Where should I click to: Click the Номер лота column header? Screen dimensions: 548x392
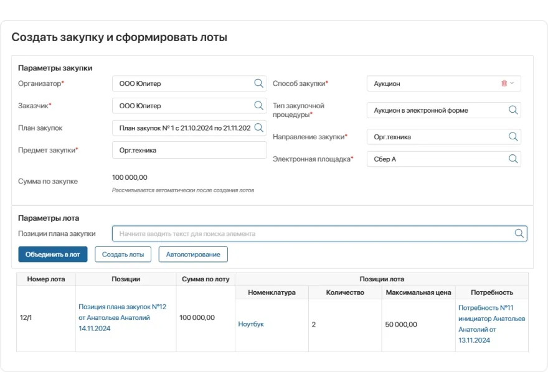coord(46,279)
